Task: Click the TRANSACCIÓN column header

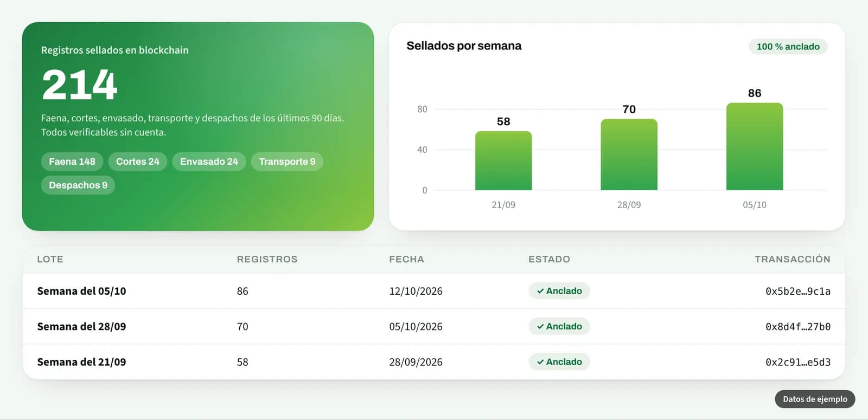Action: 793,259
